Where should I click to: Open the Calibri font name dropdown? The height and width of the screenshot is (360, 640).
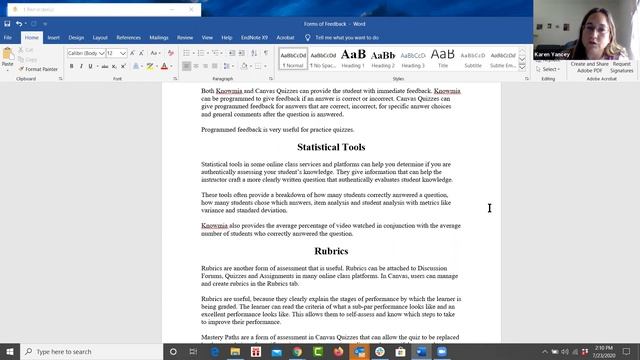click(x=102, y=53)
